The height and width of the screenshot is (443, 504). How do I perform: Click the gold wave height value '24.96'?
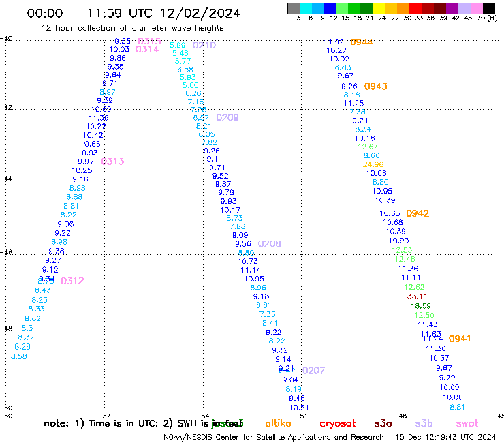(373, 164)
